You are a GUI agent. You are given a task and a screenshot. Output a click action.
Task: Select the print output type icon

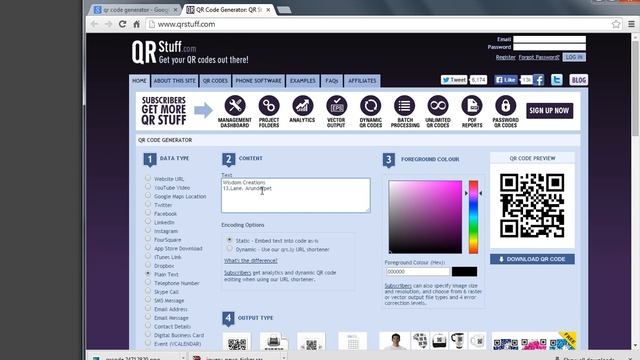tap(274, 342)
